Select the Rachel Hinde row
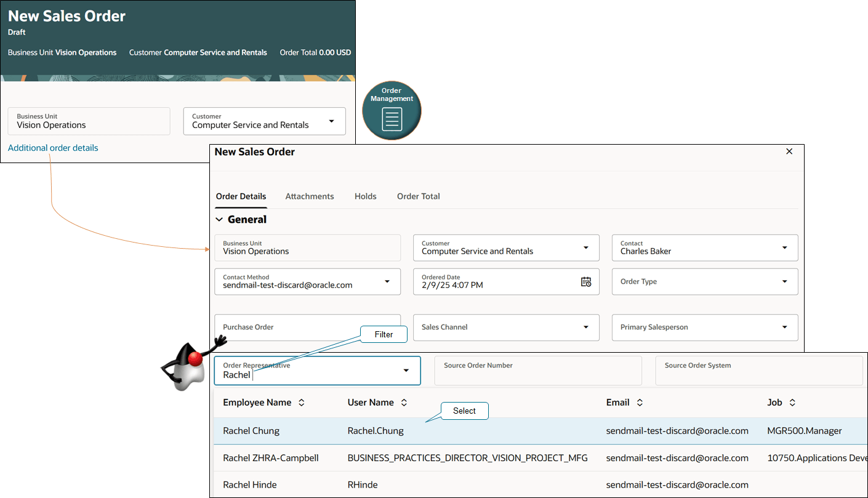This screenshot has width=868, height=498. (540, 484)
